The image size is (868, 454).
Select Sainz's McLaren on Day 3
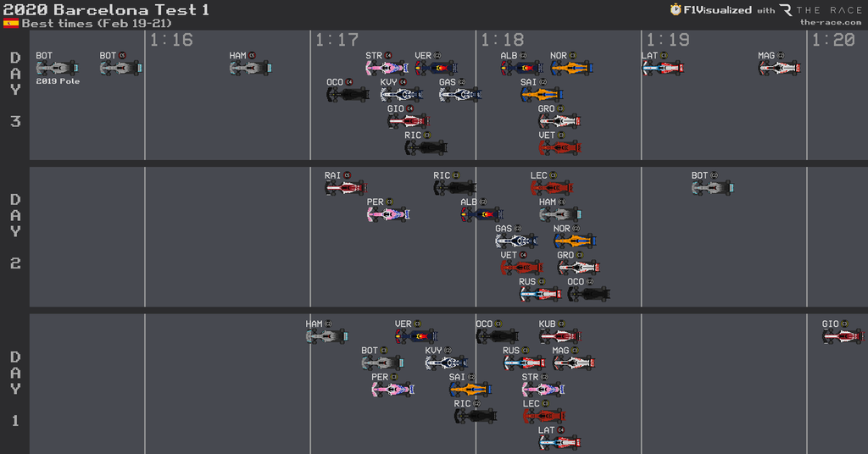tap(542, 95)
